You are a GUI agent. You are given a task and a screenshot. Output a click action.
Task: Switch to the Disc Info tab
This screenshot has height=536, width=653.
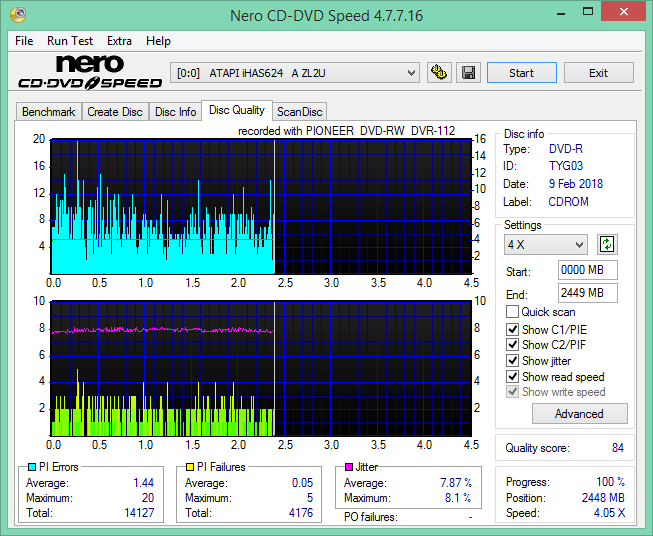click(x=175, y=112)
